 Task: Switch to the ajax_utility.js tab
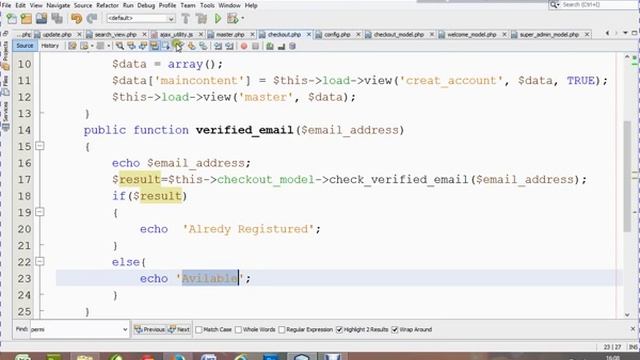[176, 35]
